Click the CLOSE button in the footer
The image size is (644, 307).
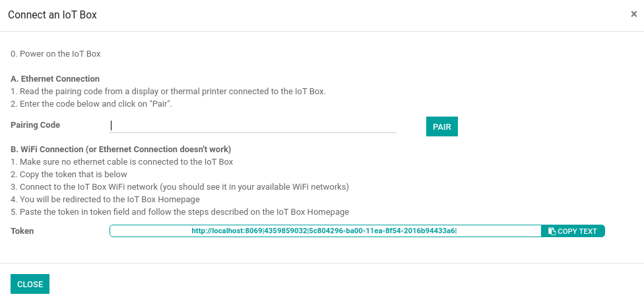click(30, 284)
